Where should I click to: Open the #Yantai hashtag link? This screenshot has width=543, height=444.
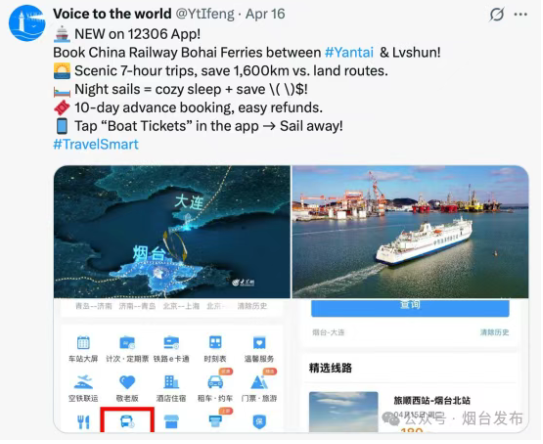[349, 53]
